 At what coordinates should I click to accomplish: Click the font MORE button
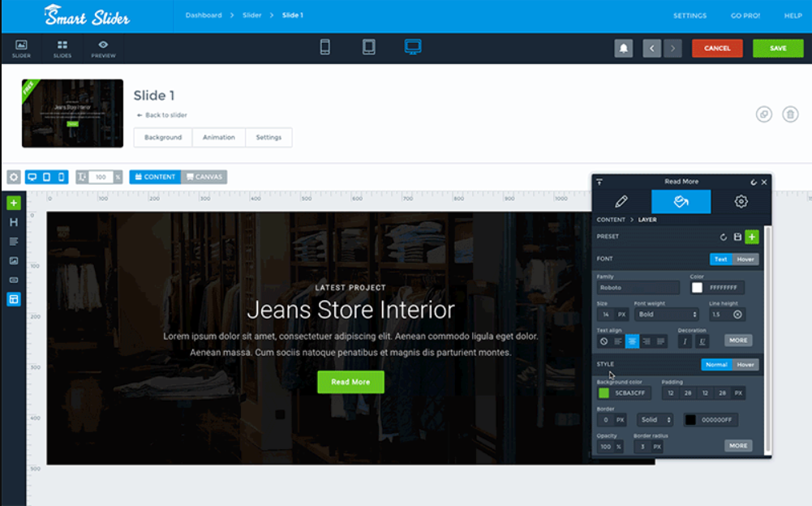tap(738, 341)
